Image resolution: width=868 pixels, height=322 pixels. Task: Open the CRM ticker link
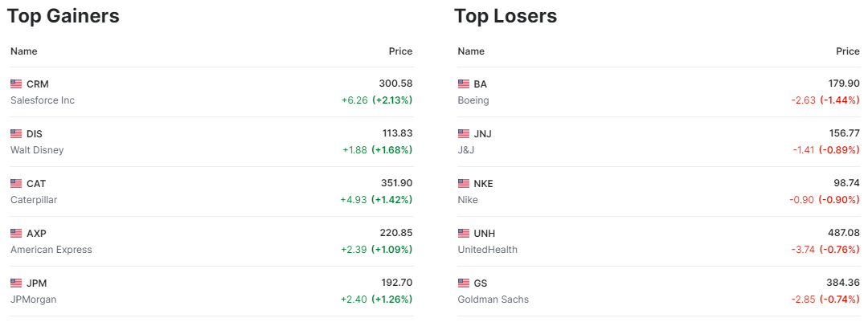tap(38, 84)
